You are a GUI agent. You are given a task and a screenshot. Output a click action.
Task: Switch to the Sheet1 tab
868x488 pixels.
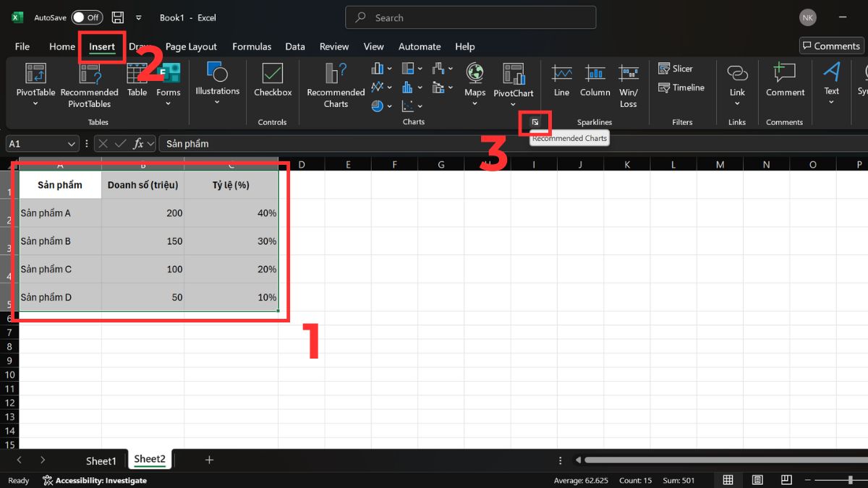tap(101, 461)
